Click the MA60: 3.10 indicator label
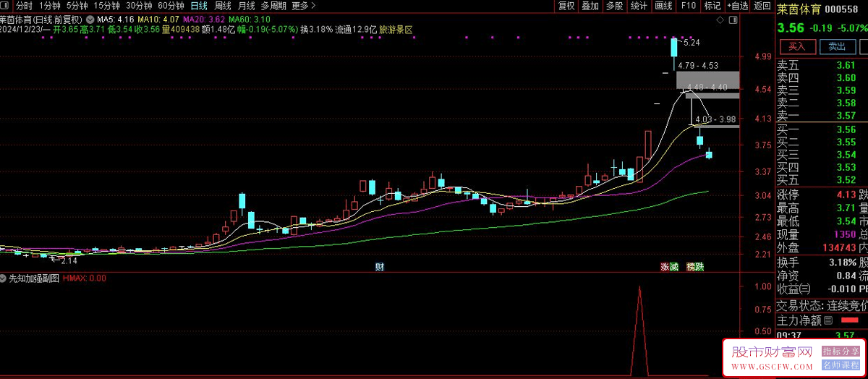This screenshot has width=868, height=379. tap(250, 20)
